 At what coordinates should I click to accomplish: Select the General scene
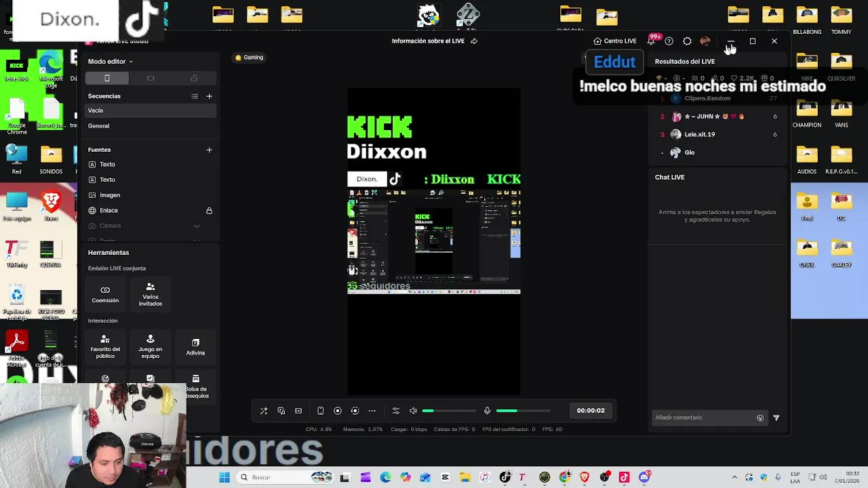coord(151,126)
